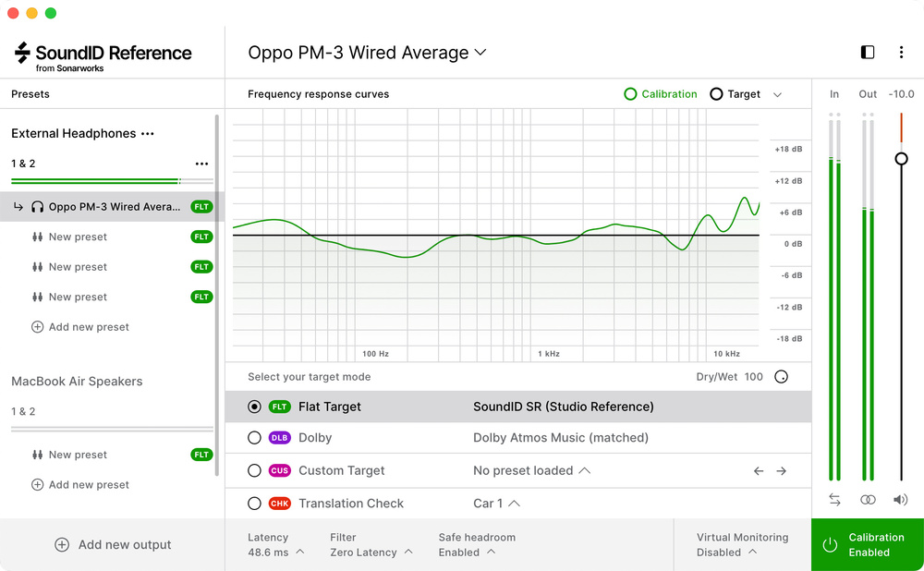Screen dimensions: 924x571
Task: Click the output volume slider handle
Action: (901, 159)
